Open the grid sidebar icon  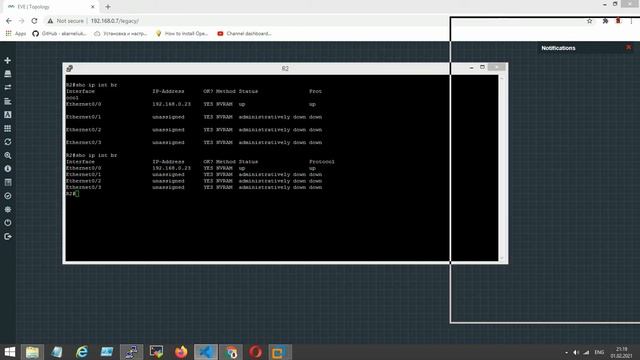tap(8, 128)
